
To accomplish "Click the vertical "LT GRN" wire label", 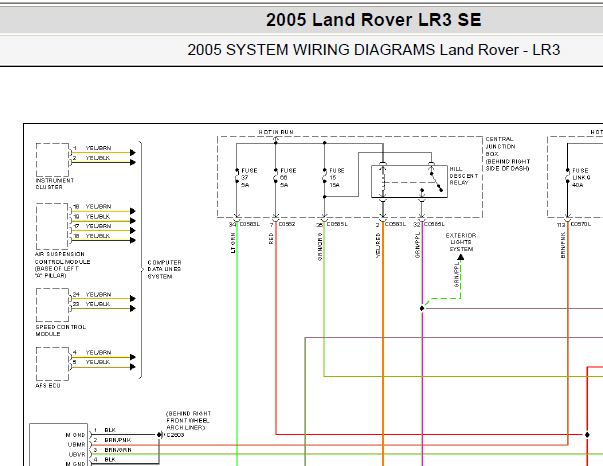I will (x=233, y=243).
